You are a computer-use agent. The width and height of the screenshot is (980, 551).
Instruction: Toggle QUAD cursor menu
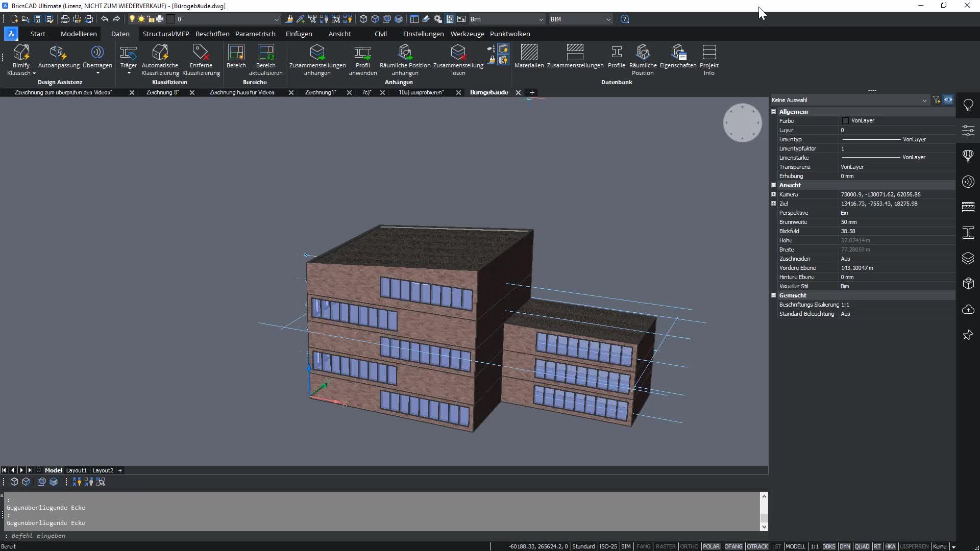click(862, 546)
